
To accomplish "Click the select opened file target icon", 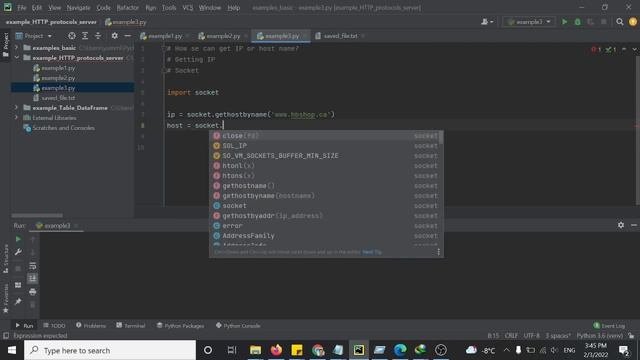I will pos(72,36).
